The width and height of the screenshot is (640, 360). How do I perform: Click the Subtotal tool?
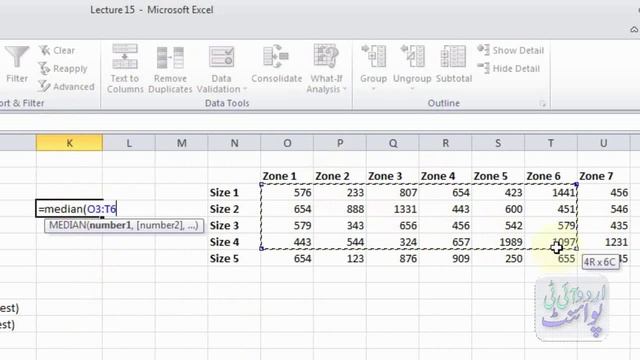pos(453,64)
